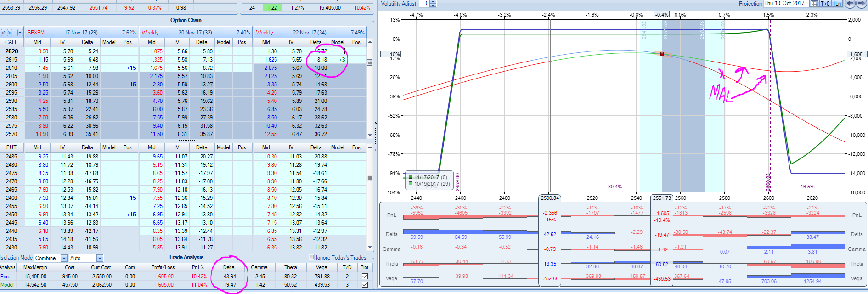Step projection date back with left arrow
868x294 pixels.
tap(850, 4)
